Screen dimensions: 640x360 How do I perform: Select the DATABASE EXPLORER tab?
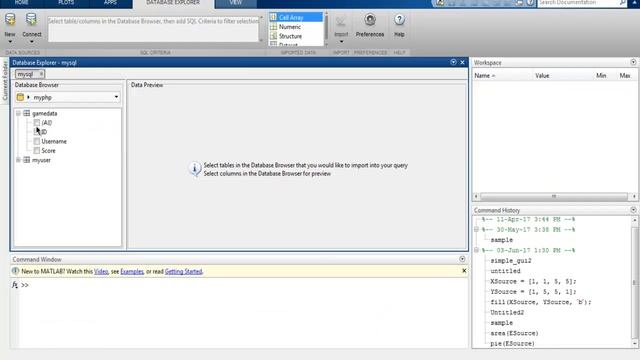coord(173,3)
